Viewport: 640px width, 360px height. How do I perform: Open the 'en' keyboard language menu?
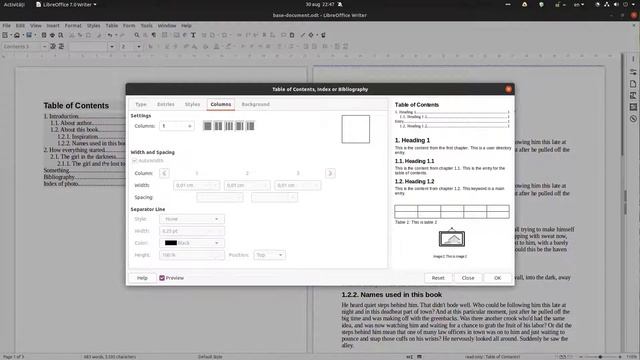point(579,4)
